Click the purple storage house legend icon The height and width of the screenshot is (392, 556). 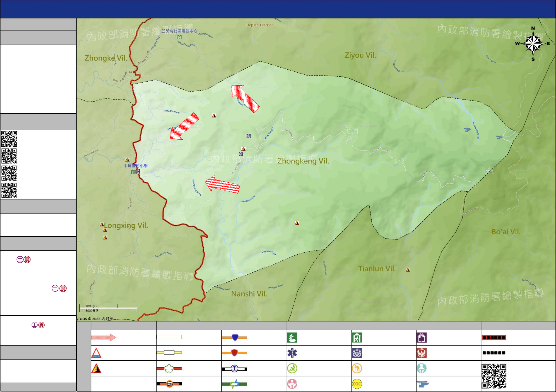[422, 338]
